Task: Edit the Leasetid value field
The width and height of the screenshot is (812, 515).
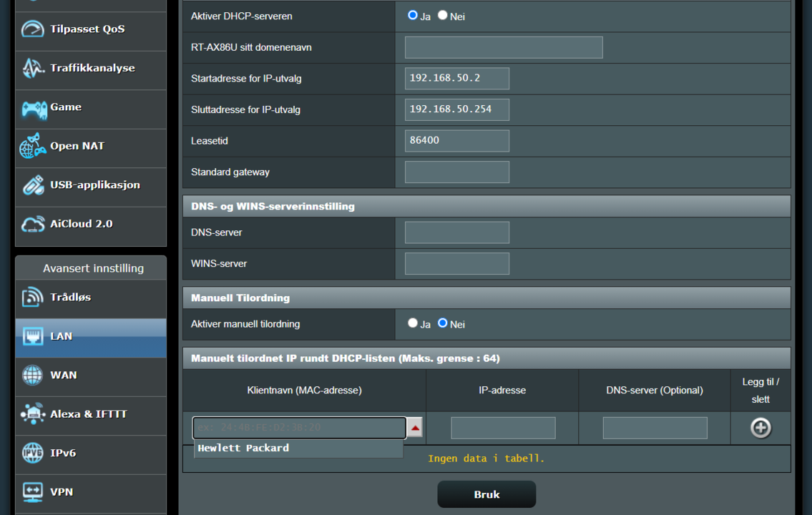Action: (x=456, y=140)
